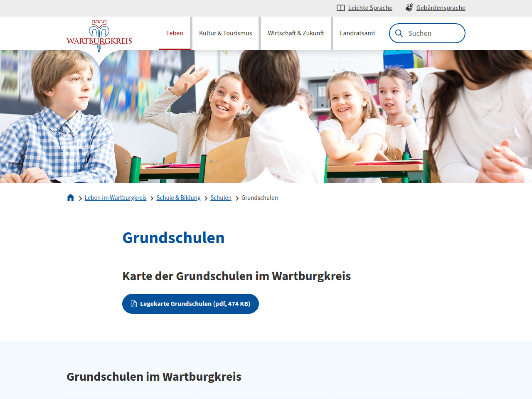Image resolution: width=532 pixels, height=399 pixels.
Task: Expand the Wirtschaft & Zukunft menu
Action: point(296,33)
